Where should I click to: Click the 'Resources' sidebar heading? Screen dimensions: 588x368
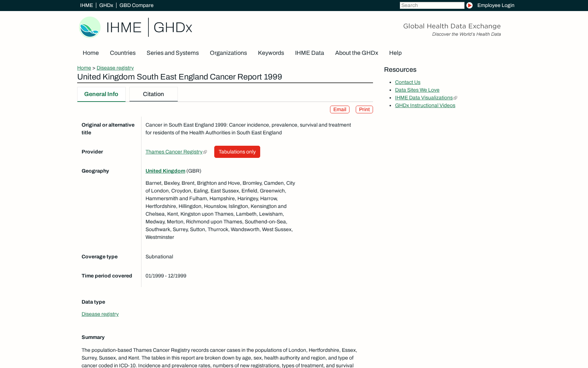tap(400, 70)
